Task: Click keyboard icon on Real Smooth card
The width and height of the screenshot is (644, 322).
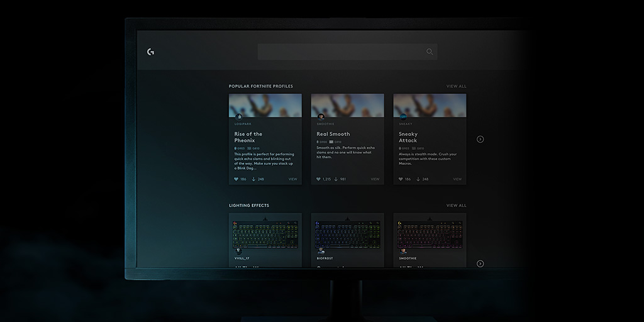Action: coord(331,142)
